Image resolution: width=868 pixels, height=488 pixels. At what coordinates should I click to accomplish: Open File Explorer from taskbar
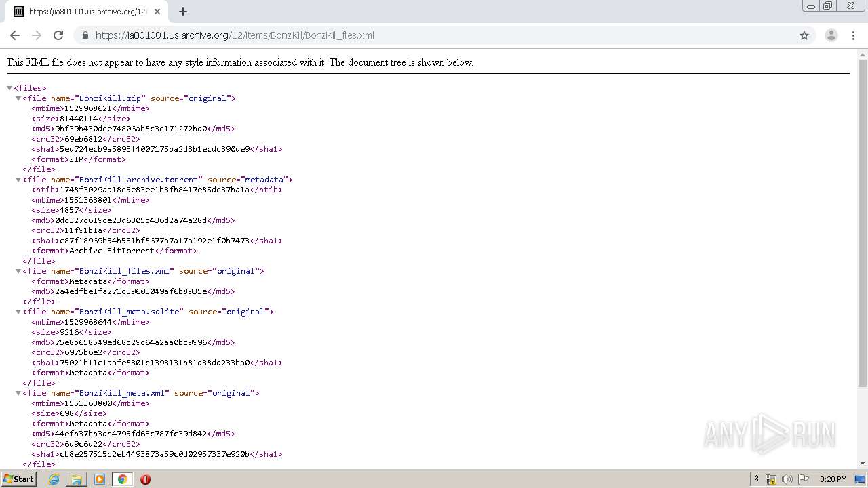coord(77,479)
